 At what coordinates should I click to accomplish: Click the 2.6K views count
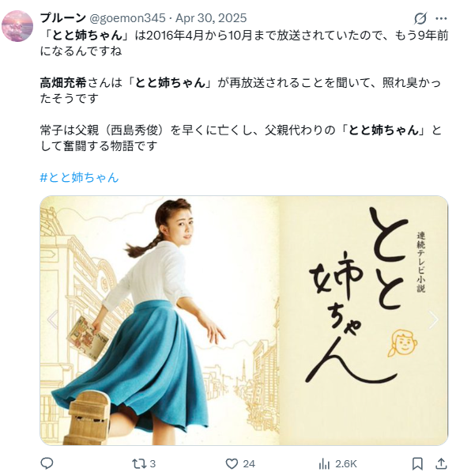tap(346, 464)
